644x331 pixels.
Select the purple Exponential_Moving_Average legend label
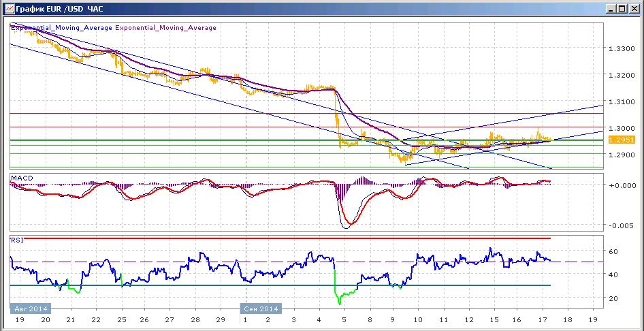165,28
